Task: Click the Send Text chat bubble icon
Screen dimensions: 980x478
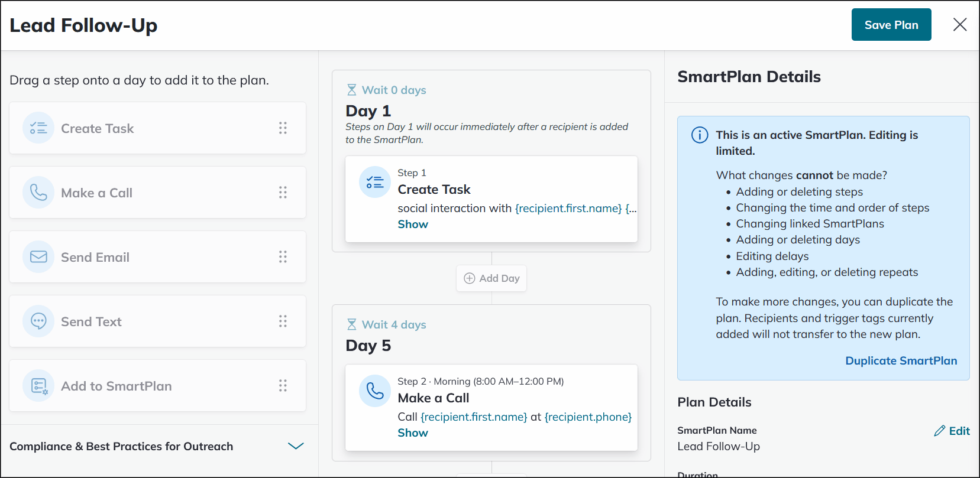Action: [x=38, y=321]
